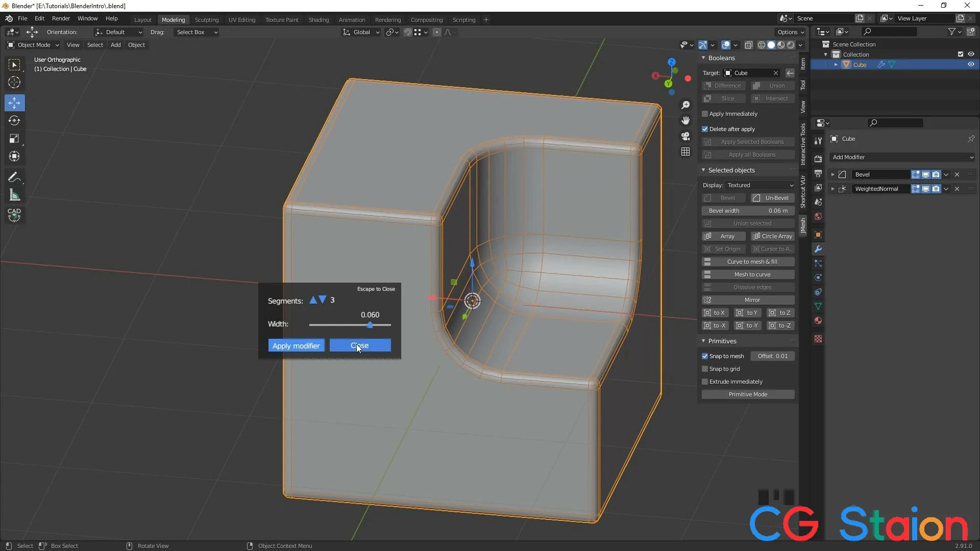The height and width of the screenshot is (551, 980).
Task: Toggle the camera view icon in viewport sidebar
Action: [x=685, y=137]
